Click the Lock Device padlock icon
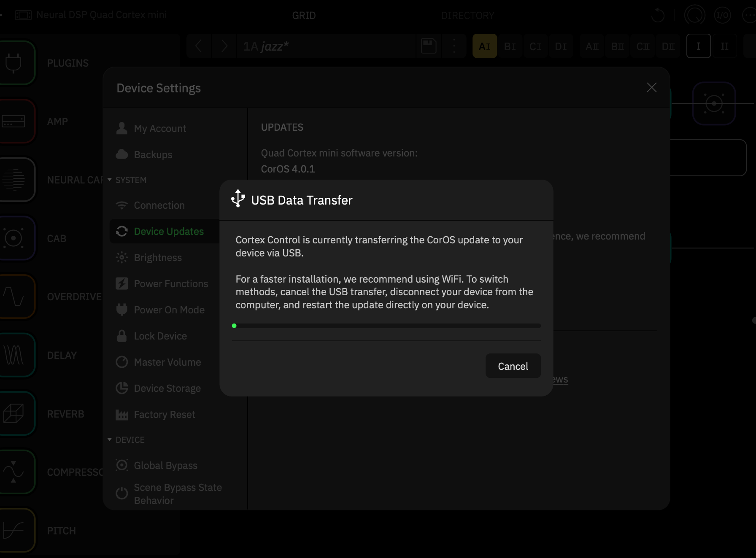 [x=122, y=336]
